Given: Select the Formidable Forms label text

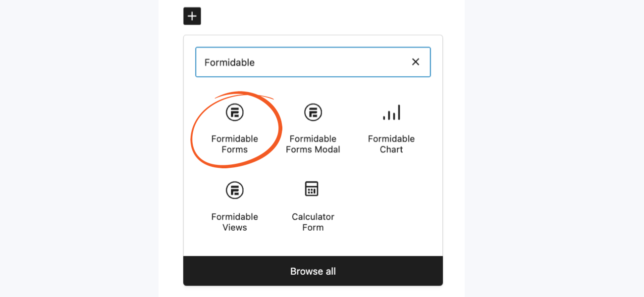Looking at the screenshot, I should pos(234,144).
